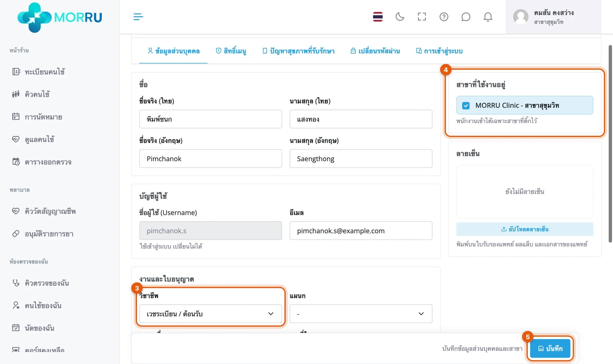
Task: Click the นามสกุล (ไทย) field
Action: (x=361, y=119)
